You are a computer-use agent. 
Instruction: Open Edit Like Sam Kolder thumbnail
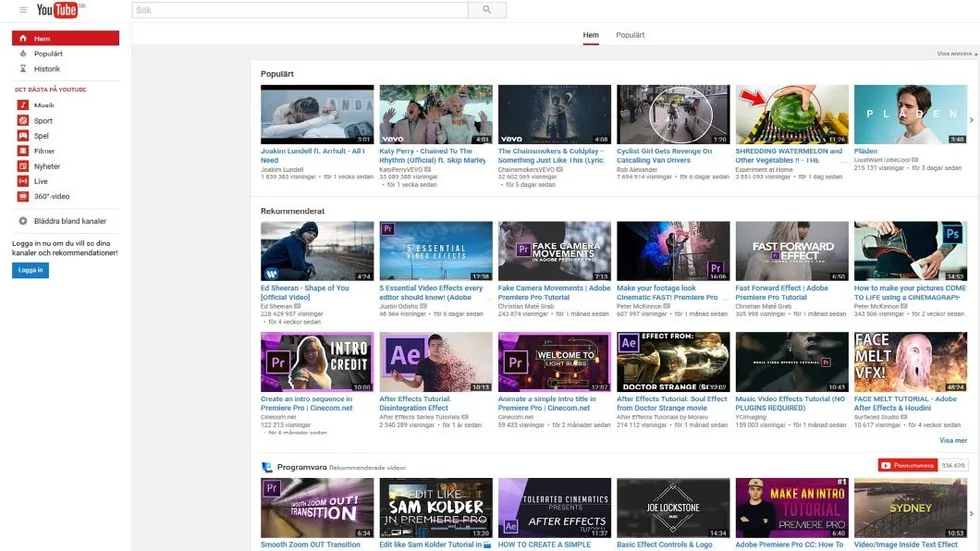coord(436,508)
